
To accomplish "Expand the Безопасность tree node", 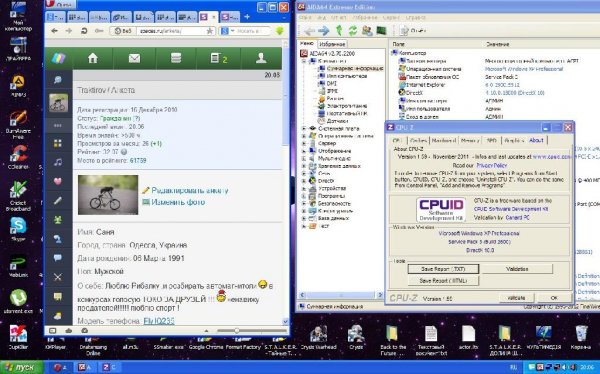I will (304, 204).
